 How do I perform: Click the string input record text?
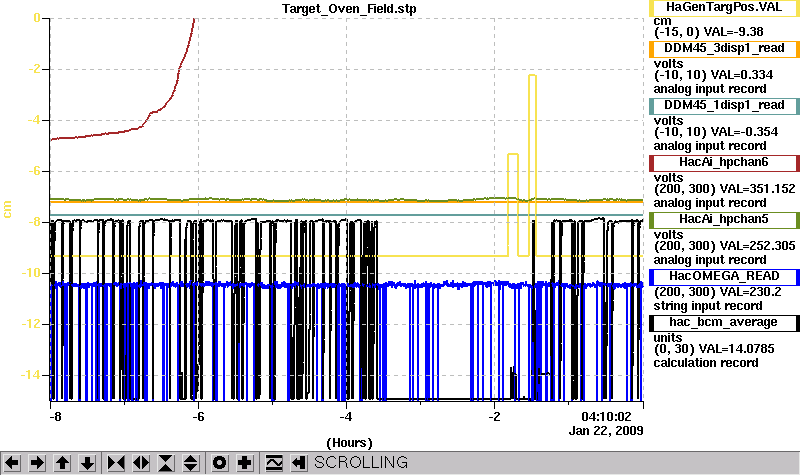click(x=708, y=306)
